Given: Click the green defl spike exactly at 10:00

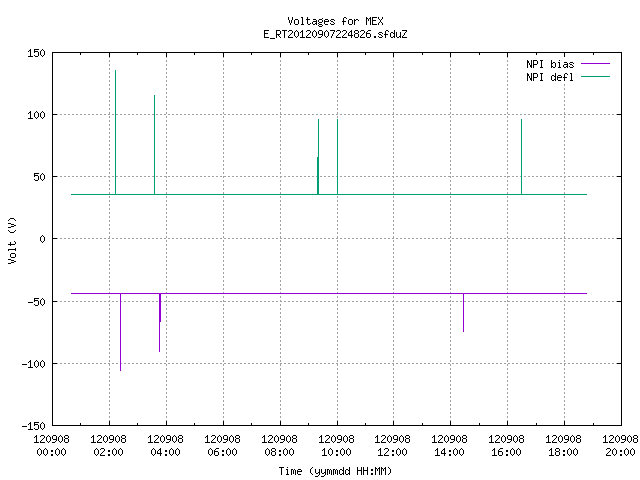Looking at the screenshot, I should click(x=338, y=157).
